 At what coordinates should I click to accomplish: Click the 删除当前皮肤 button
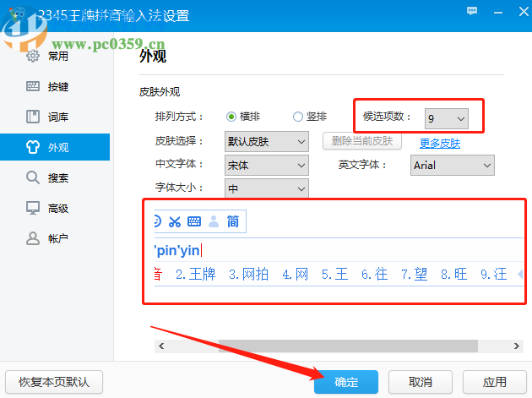coord(362,141)
